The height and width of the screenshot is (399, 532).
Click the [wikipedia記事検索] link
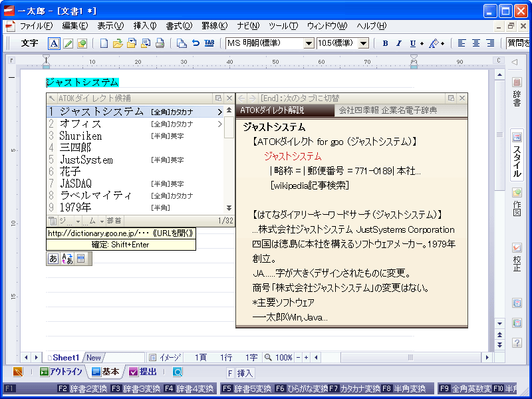point(309,186)
